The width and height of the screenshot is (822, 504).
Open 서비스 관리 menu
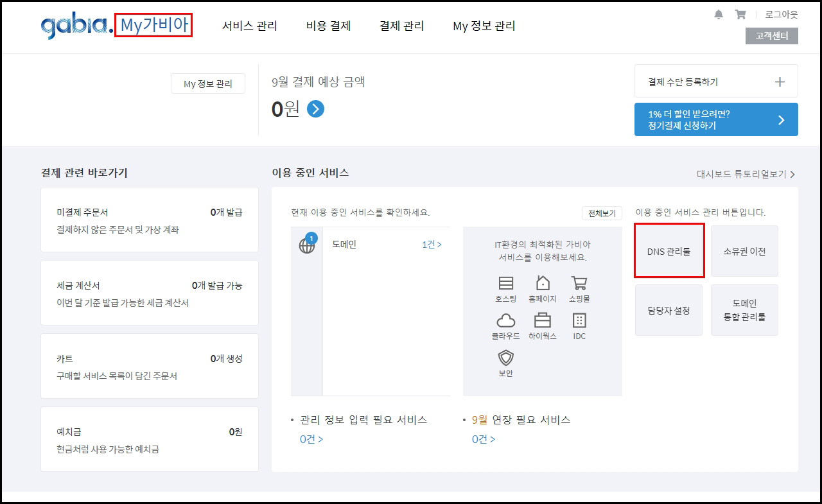click(x=250, y=26)
